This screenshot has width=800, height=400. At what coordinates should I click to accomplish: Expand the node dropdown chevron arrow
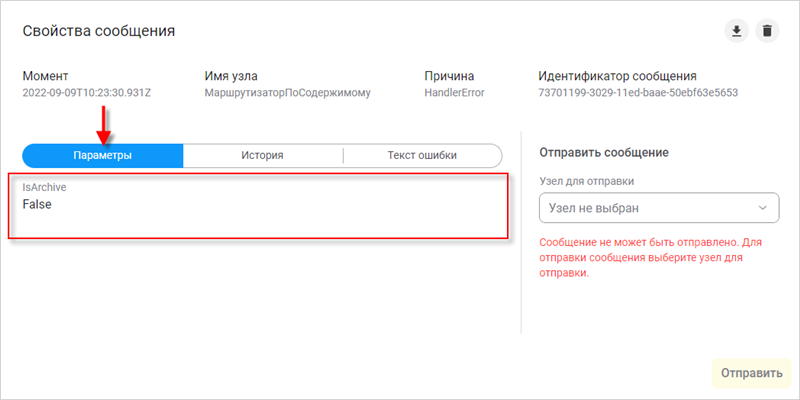click(x=763, y=208)
